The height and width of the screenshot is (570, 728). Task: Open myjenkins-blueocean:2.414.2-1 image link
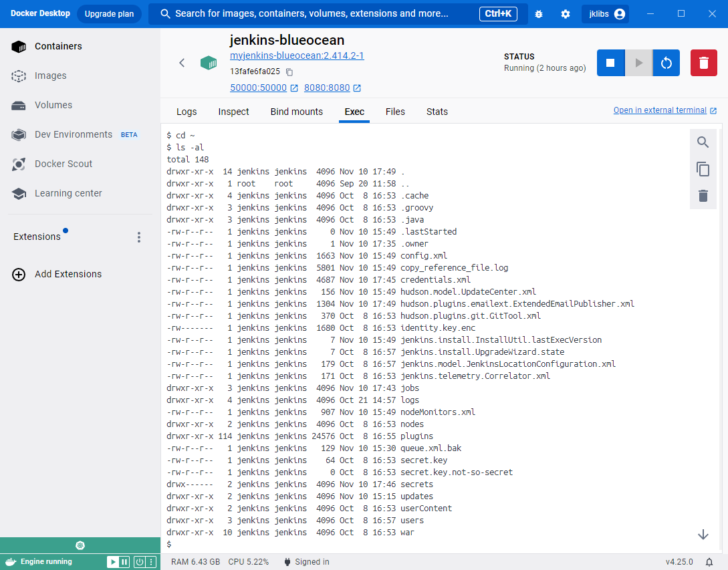pos(297,55)
